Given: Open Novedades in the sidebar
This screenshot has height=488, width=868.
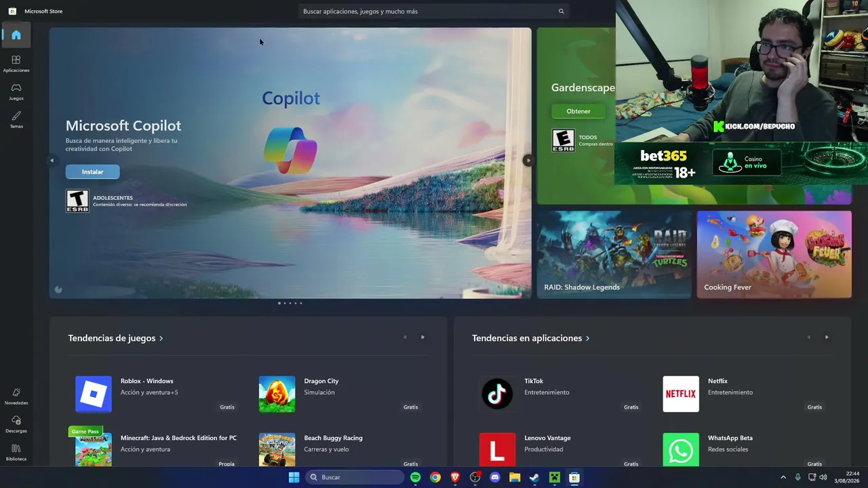Looking at the screenshot, I should [16, 396].
